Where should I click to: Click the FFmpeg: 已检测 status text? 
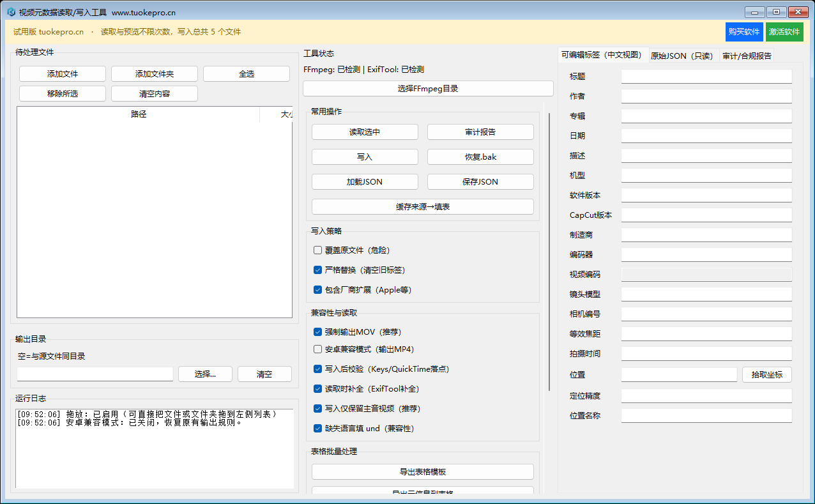coord(331,70)
